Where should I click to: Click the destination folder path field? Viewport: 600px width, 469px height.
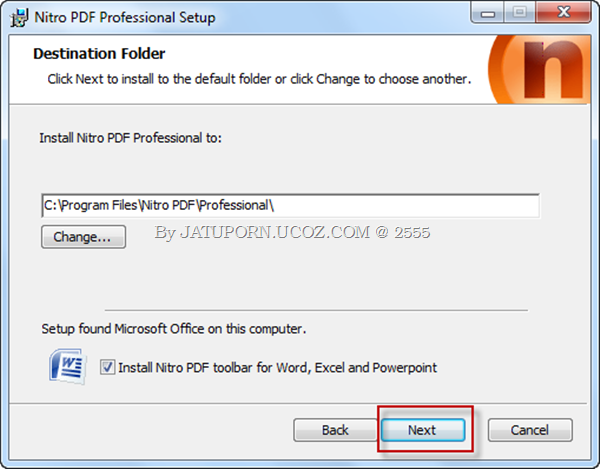coord(290,205)
